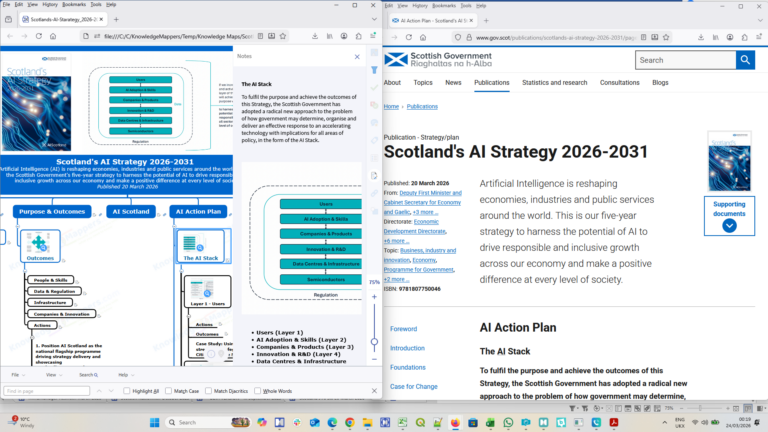Focus the Scottish Government Search field
The height and width of the screenshot is (432, 768).
[x=686, y=60]
